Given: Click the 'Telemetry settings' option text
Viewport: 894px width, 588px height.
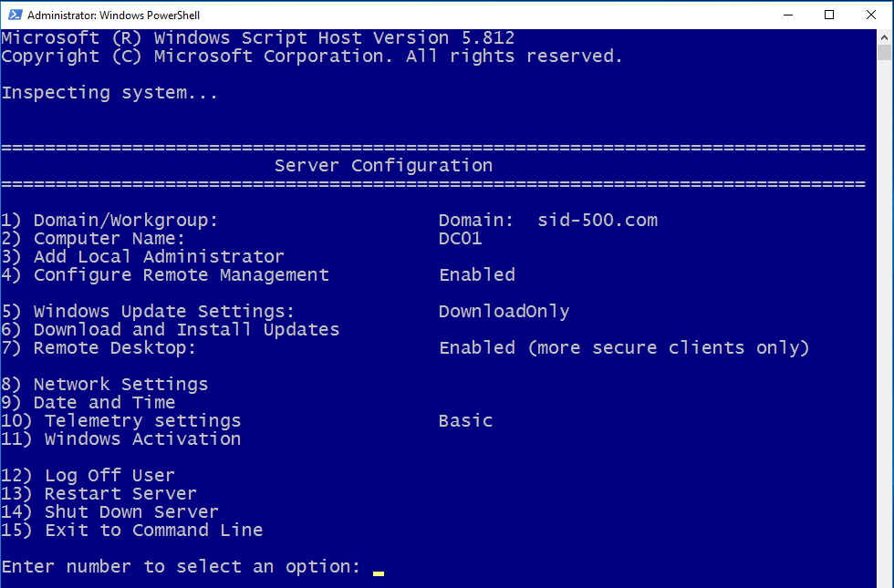Looking at the screenshot, I should pos(142,421).
